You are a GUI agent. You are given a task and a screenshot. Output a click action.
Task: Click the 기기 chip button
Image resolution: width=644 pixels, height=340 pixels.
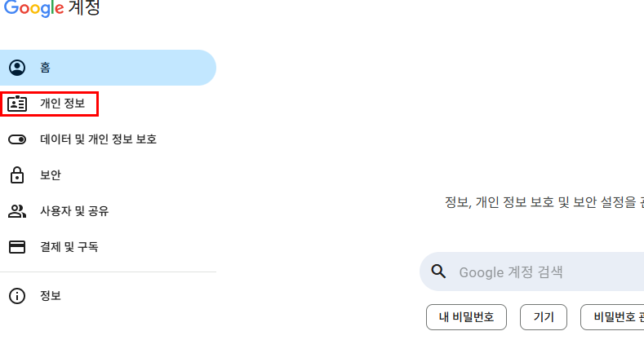[544, 317]
